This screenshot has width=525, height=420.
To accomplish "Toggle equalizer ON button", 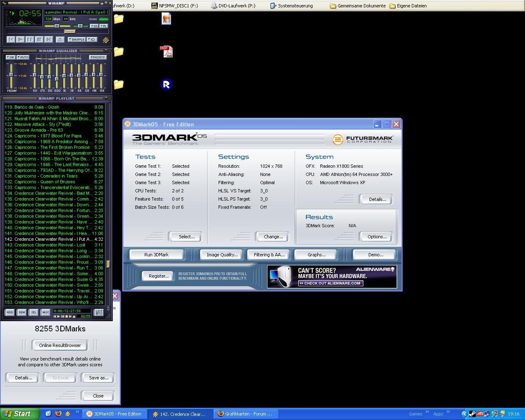I will pyautogui.click(x=11, y=57).
